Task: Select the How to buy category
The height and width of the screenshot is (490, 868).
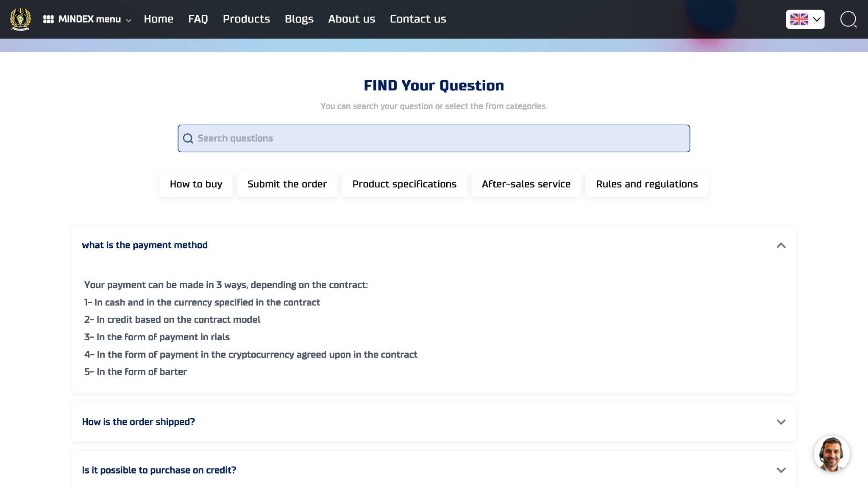Action: [196, 184]
